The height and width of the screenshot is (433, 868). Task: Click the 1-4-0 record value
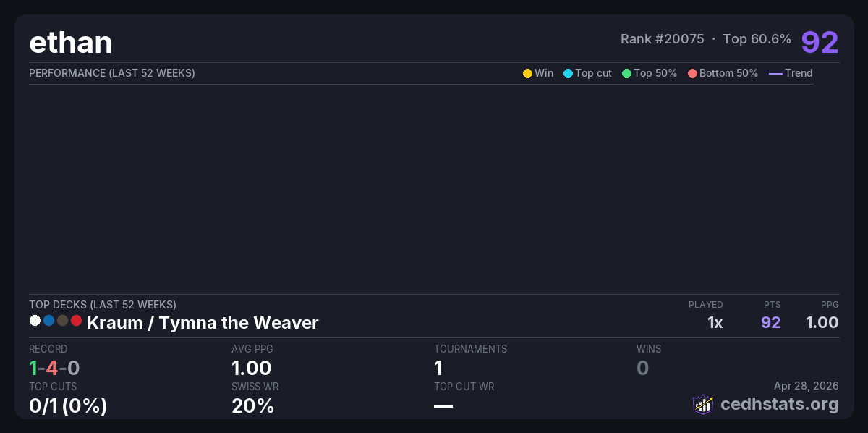(x=54, y=369)
